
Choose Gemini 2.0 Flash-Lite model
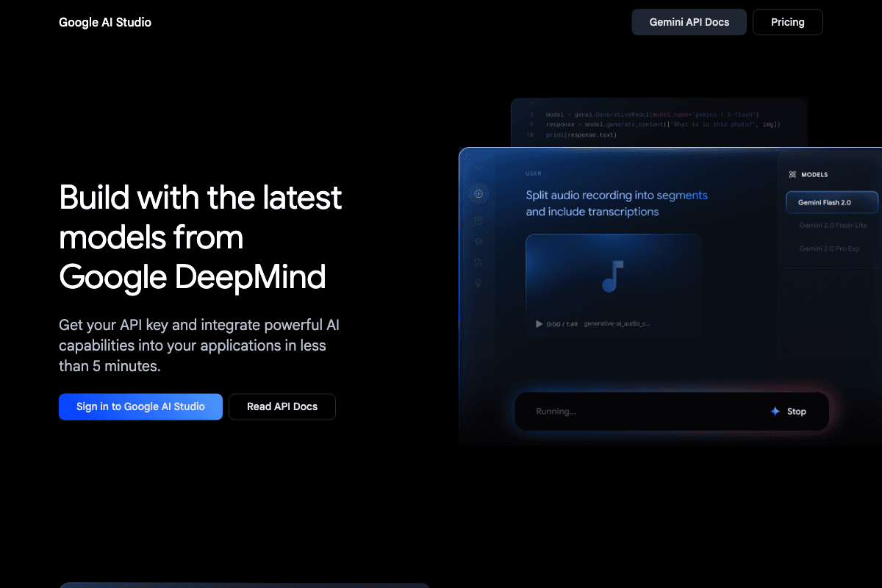coord(833,226)
